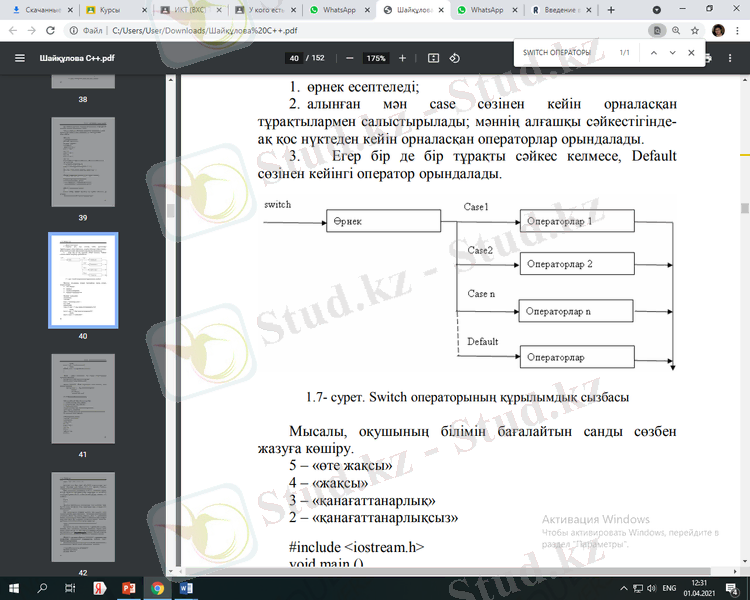Image resolution: width=750 pixels, height=600 pixels.
Task: Open page 39 thumbnail
Action: click(83, 162)
